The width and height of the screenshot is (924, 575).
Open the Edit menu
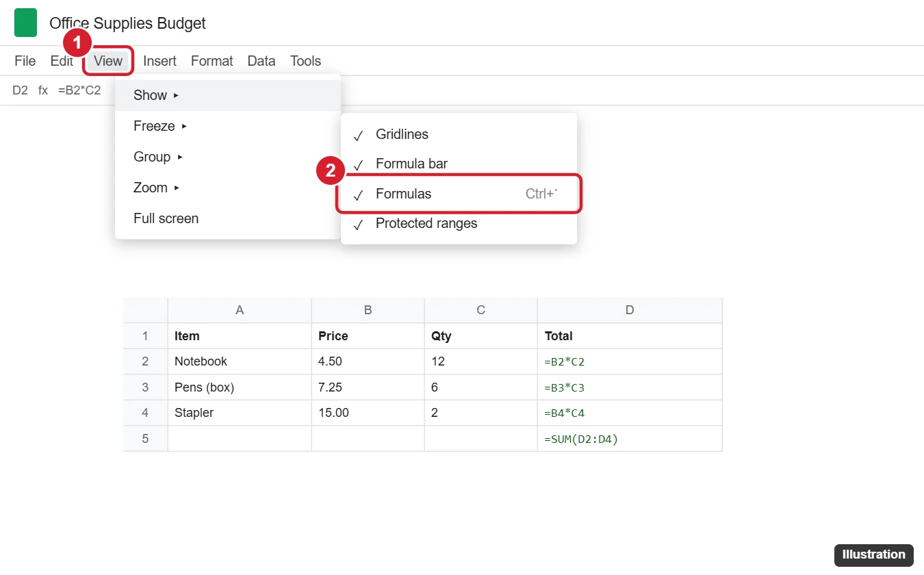click(62, 61)
